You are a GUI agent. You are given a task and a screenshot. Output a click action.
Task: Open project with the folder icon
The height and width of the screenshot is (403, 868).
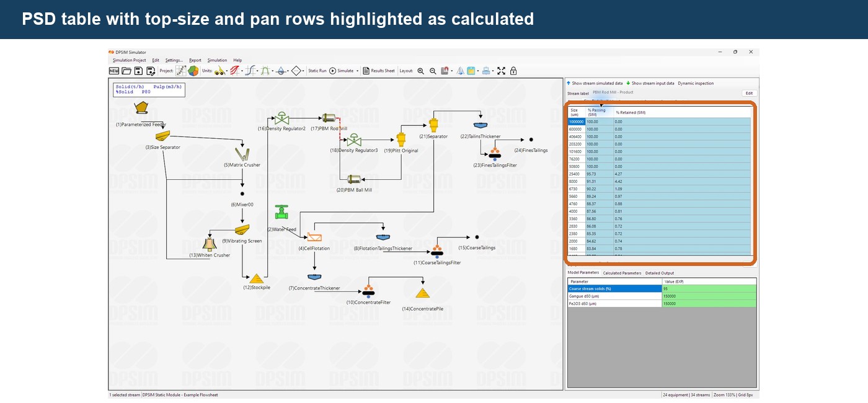pyautogui.click(x=126, y=71)
